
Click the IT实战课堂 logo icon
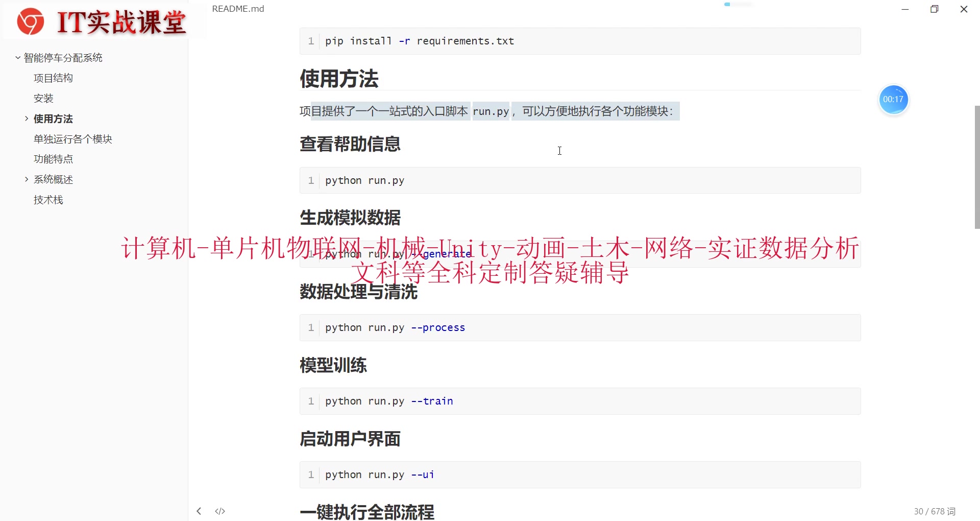click(31, 21)
